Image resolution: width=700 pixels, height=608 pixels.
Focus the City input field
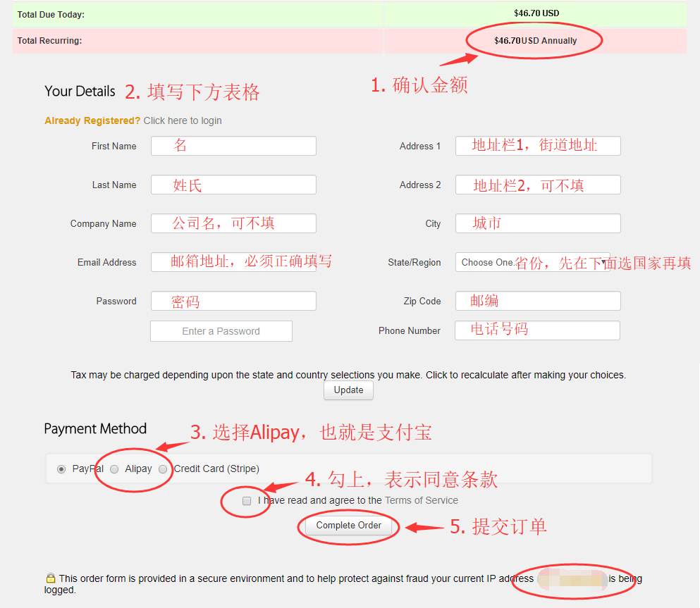(538, 223)
